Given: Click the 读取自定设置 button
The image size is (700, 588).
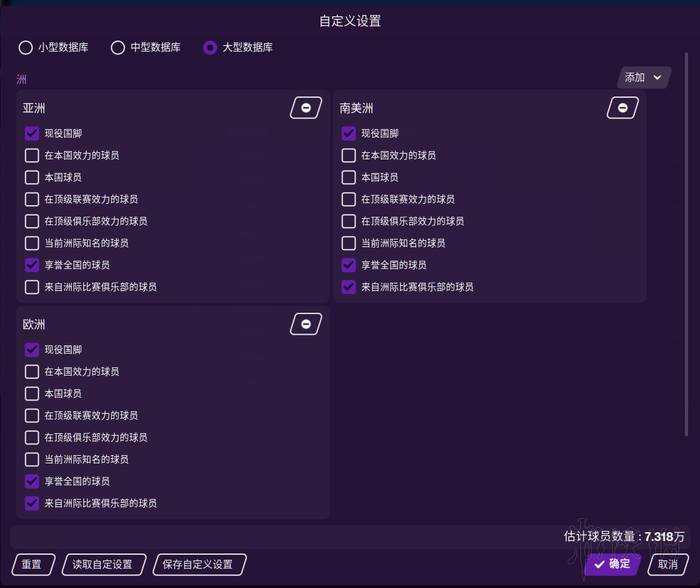Looking at the screenshot, I should click(103, 564).
